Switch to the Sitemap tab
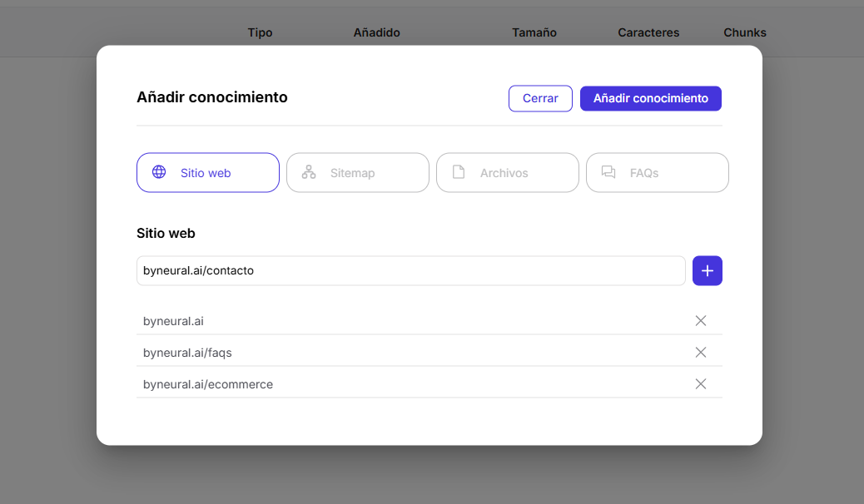The width and height of the screenshot is (864, 504). [358, 172]
